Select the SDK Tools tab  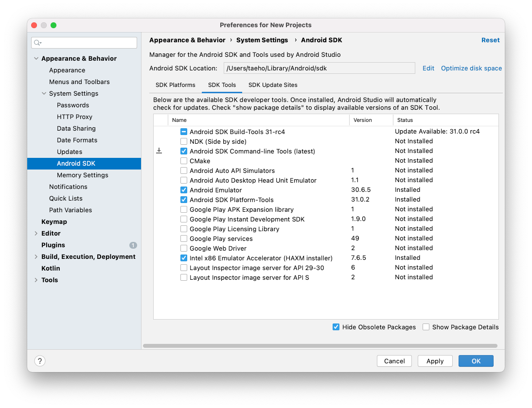click(x=222, y=85)
